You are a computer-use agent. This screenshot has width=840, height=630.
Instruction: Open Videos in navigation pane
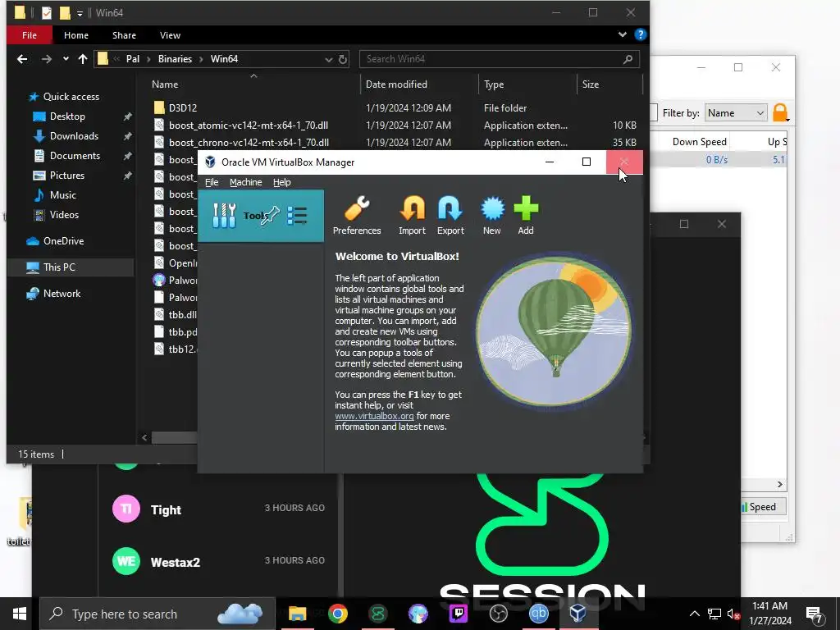(x=64, y=215)
